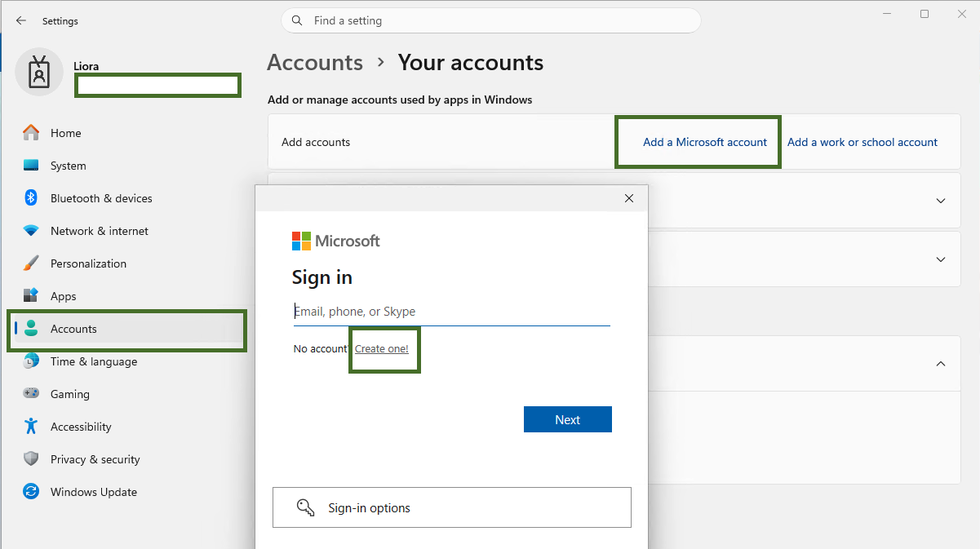Click the Accounts breadcrumb
This screenshot has height=549, width=980.
click(x=315, y=63)
